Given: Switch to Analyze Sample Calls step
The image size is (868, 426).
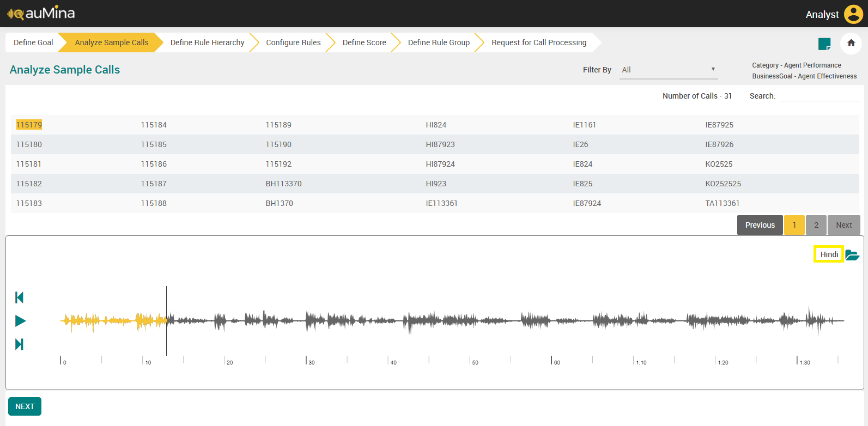Looking at the screenshot, I should pyautogui.click(x=112, y=42).
